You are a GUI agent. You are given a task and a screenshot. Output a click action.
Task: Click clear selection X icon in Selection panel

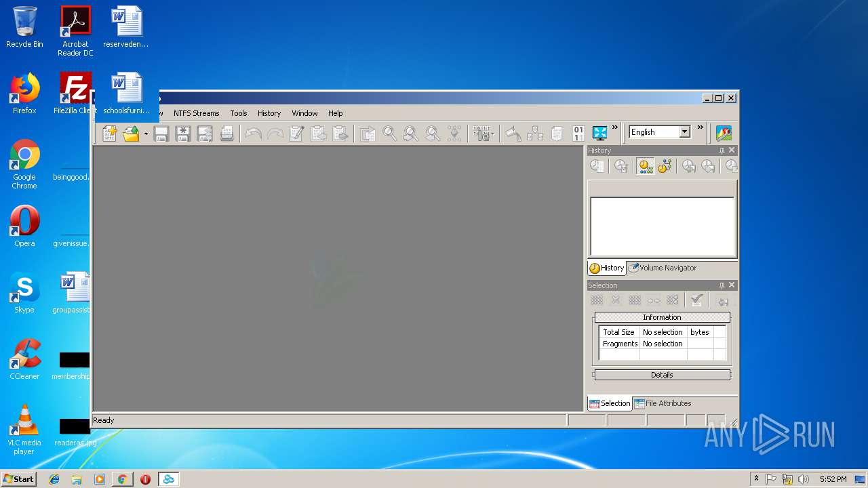[x=616, y=300]
